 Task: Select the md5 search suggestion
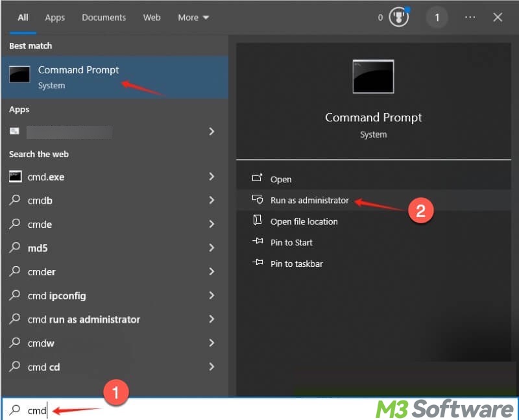[47, 248]
